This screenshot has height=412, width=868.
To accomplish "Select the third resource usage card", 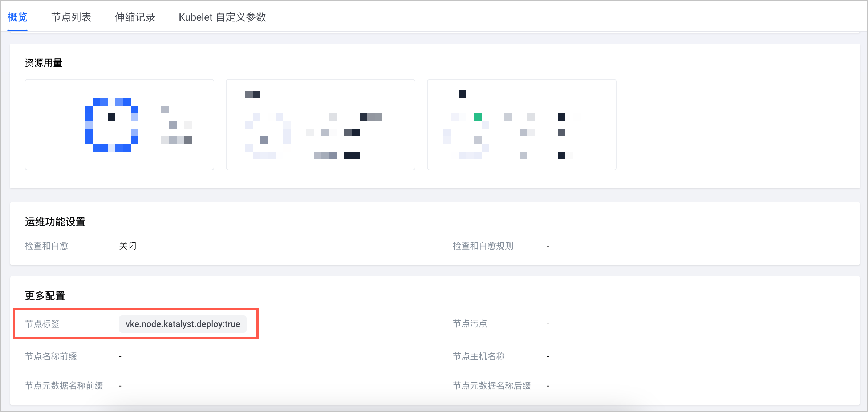I will tap(522, 125).
